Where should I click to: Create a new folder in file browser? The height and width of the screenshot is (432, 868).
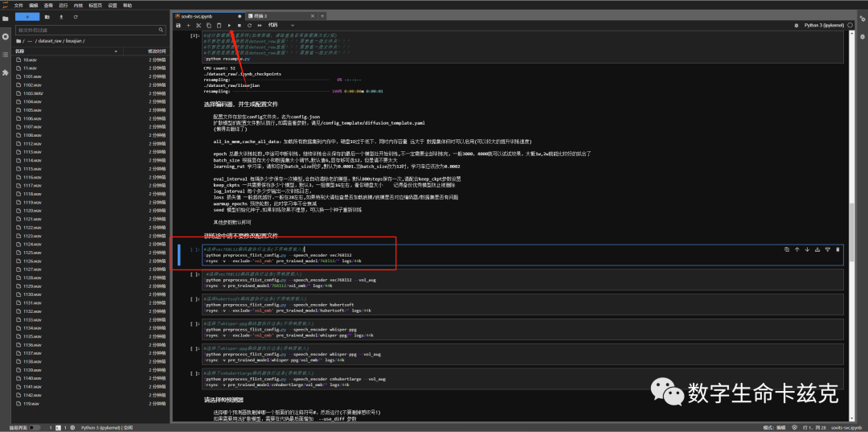point(47,17)
